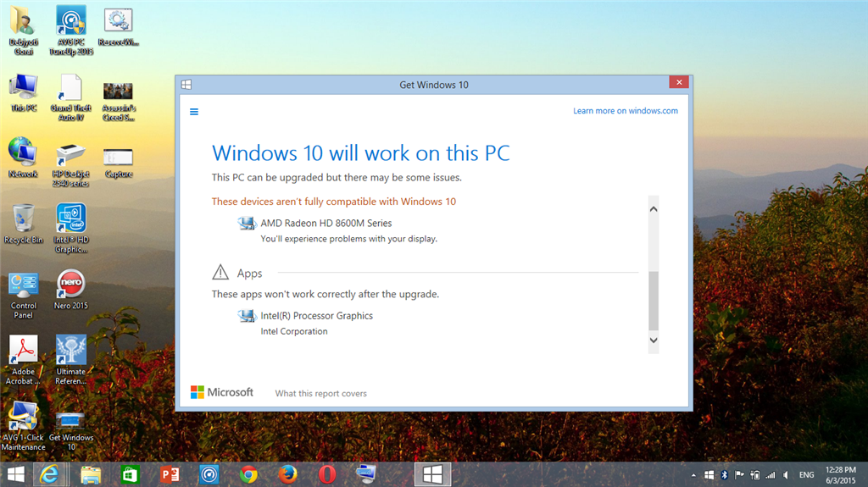The height and width of the screenshot is (487, 868).
Task: Click Get Windows 10 tray icon
Action: [709, 475]
